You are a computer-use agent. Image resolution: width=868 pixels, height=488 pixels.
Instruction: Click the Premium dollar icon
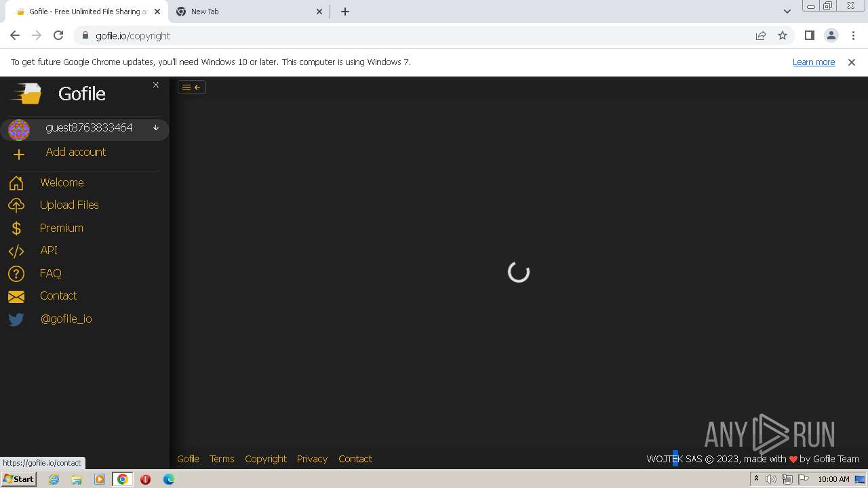click(16, 228)
